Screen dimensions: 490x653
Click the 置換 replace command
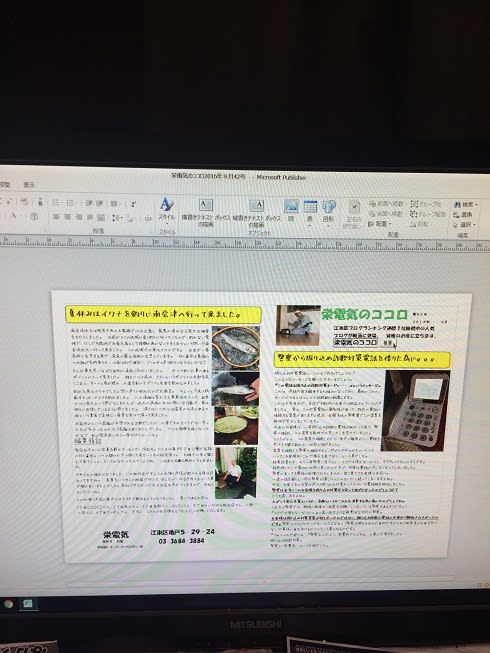(463, 215)
